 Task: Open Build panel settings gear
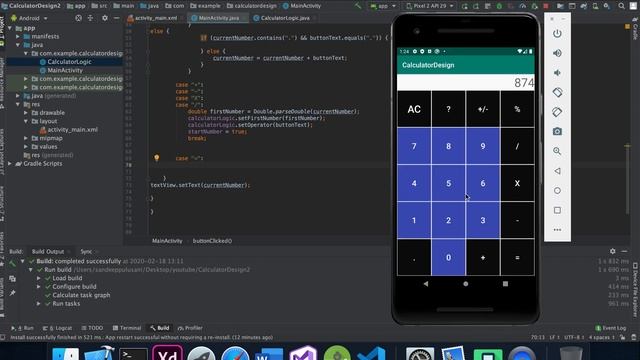tap(612, 251)
